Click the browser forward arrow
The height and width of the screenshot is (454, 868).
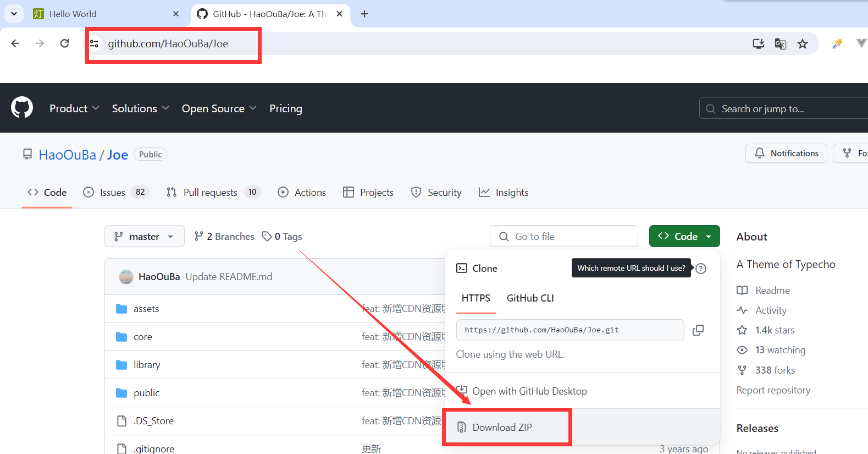tap(40, 43)
